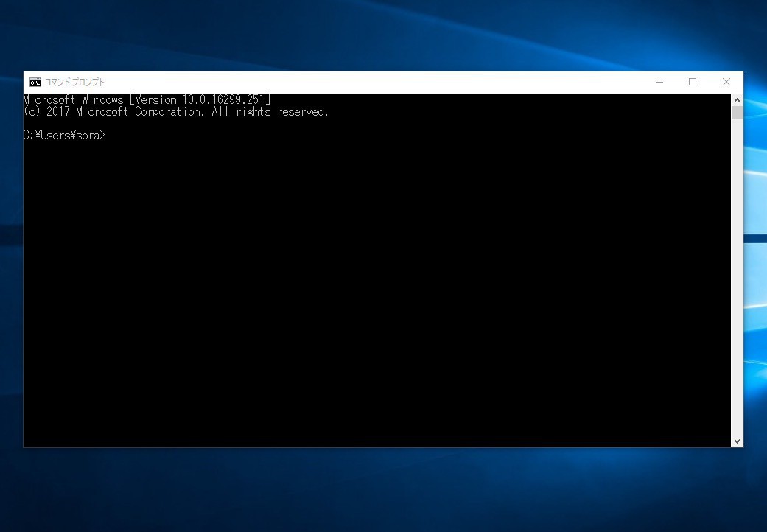Screen dimensions: 767x532
Task: Click the C:¥Users¥sora> prompt line
Action: coord(64,135)
